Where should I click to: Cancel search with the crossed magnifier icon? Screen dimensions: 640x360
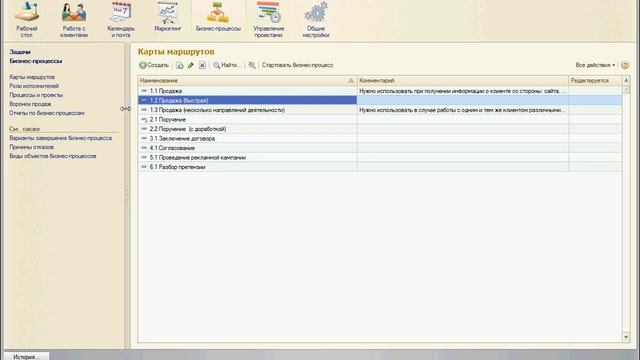coord(252,65)
